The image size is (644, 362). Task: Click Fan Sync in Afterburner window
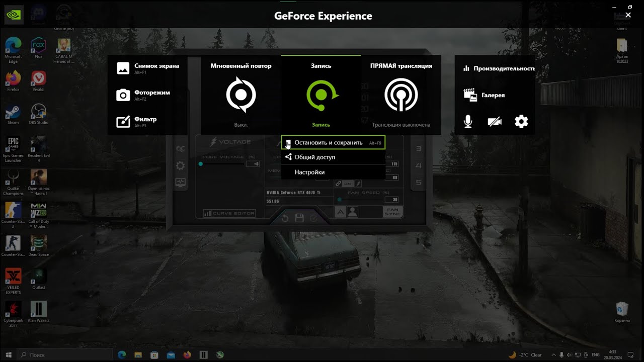[392, 212]
